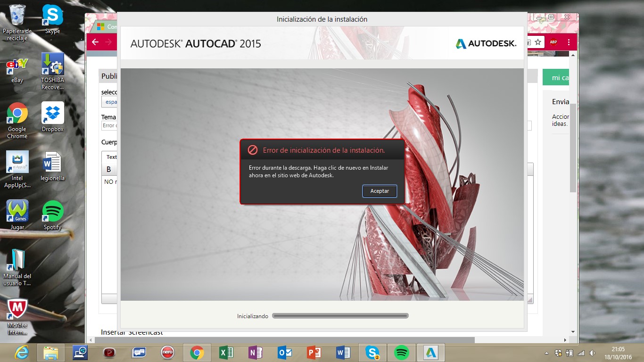Click the ABP Adblock Plus extension icon
The width and height of the screenshot is (644, 362).
coord(553,42)
